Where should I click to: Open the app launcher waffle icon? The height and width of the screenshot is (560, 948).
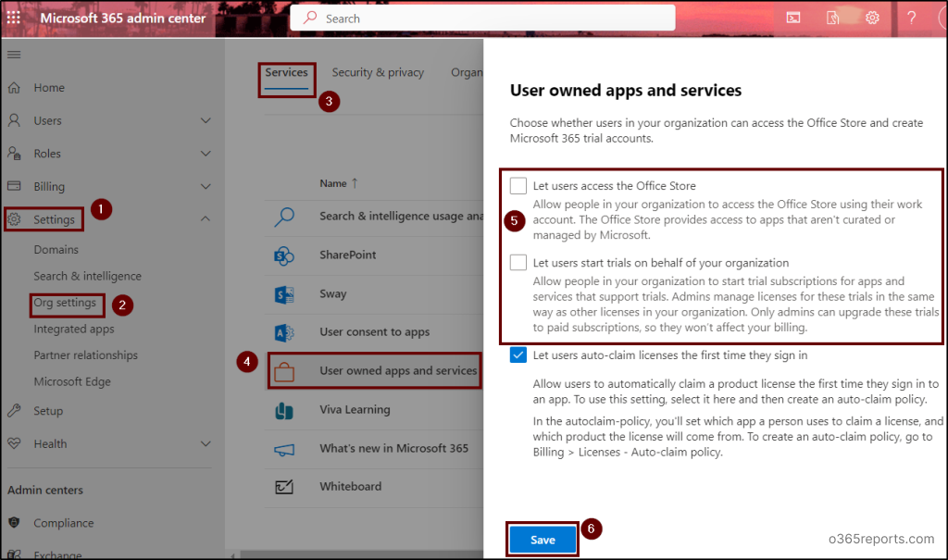click(13, 18)
